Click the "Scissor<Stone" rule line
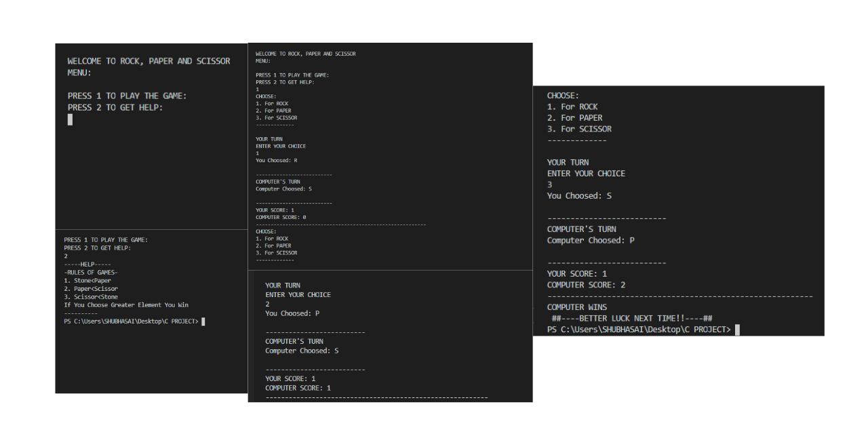 (x=90, y=296)
